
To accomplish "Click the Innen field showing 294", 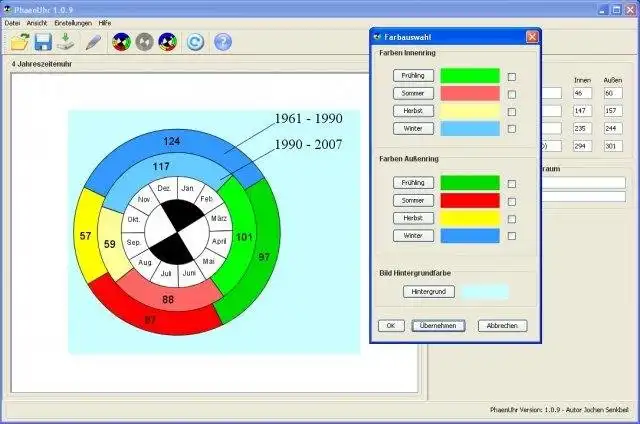I will point(582,146).
